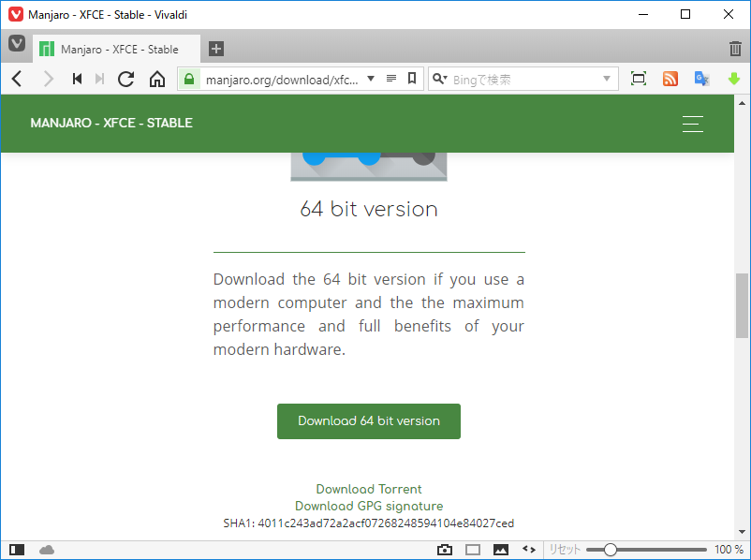Open the page hamburger menu
This screenshot has width=751, height=560.
pyautogui.click(x=693, y=124)
